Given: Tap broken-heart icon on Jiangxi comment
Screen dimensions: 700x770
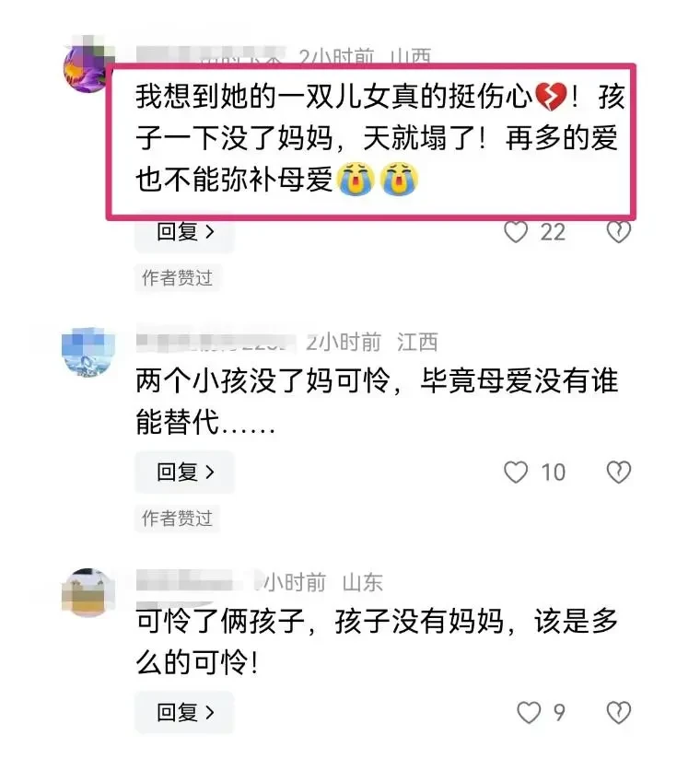Looking at the screenshot, I should [x=618, y=472].
